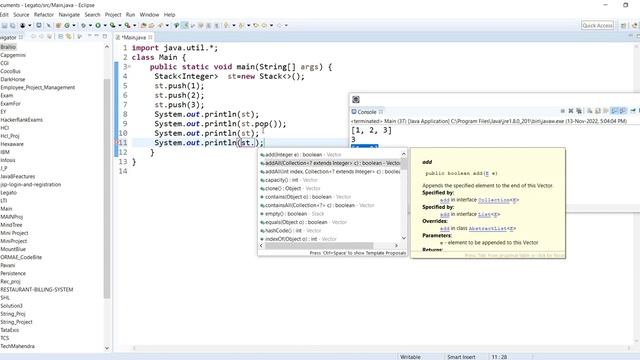
Task: Select empty() : boolean proposal
Action: (330, 214)
